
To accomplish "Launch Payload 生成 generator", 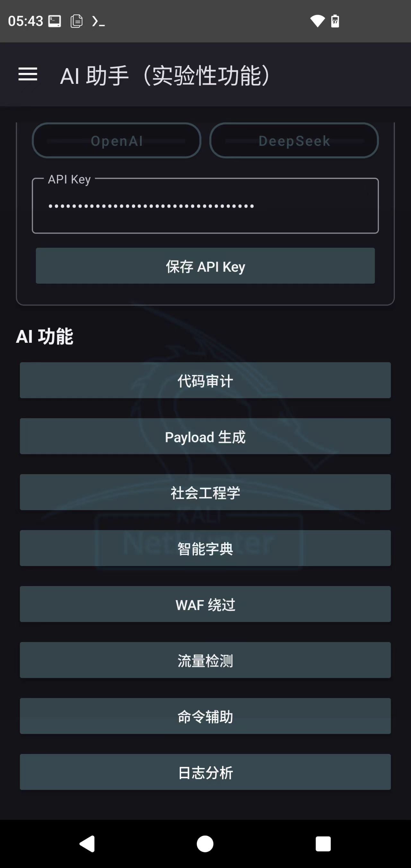I will [205, 436].
